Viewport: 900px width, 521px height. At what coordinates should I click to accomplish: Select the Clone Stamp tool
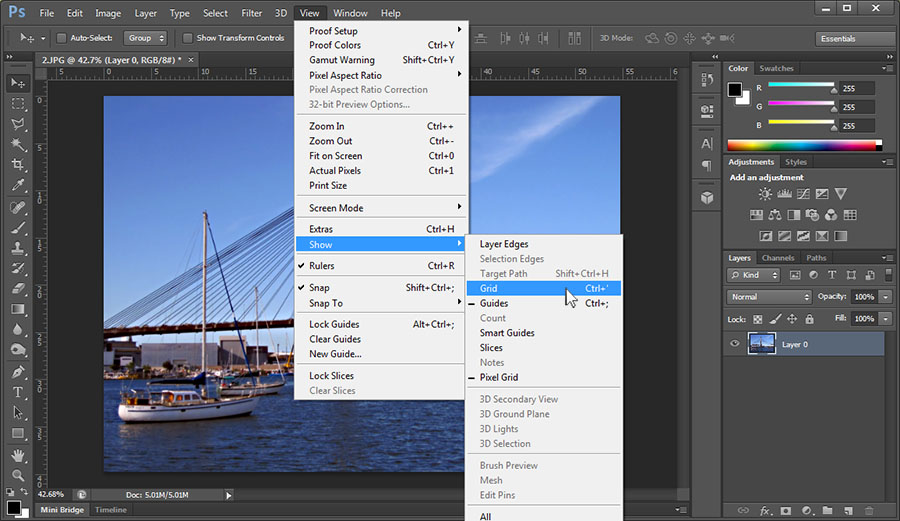tap(18, 248)
